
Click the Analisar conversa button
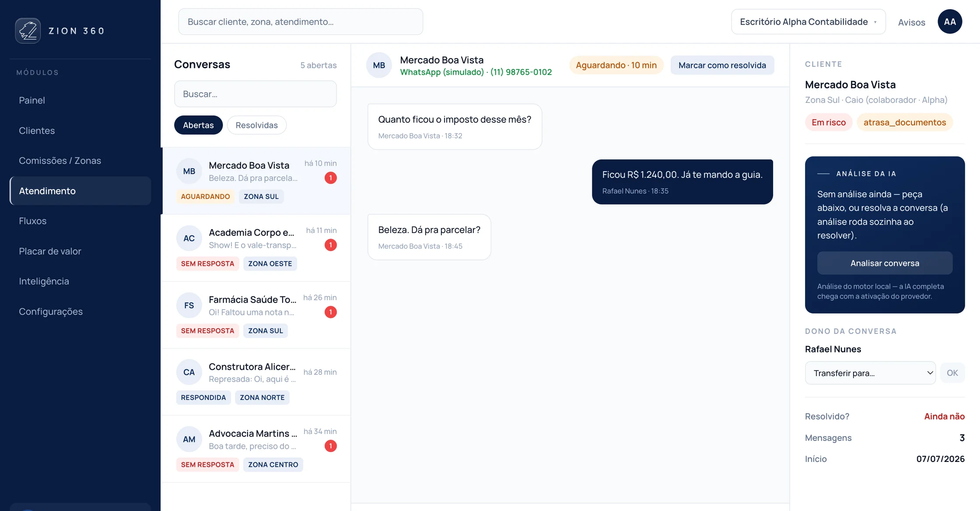coord(885,263)
